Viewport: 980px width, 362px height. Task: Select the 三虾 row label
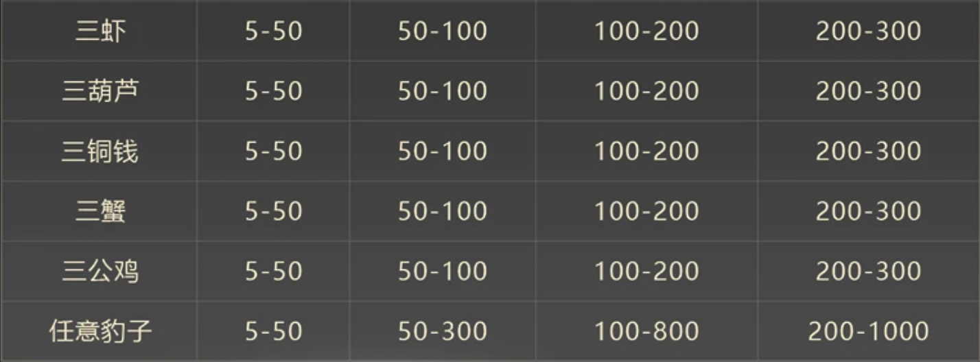(101, 32)
